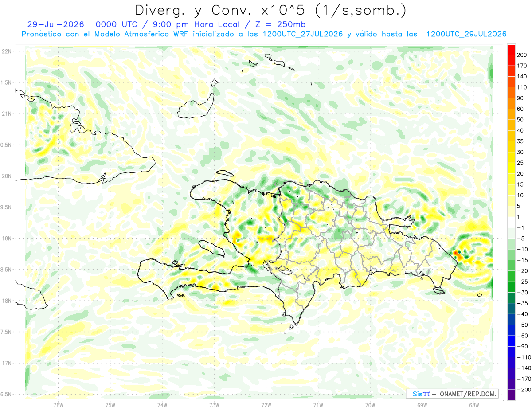Click the '-40' color scale value
This screenshot has height=411, width=532.
click(x=523, y=314)
